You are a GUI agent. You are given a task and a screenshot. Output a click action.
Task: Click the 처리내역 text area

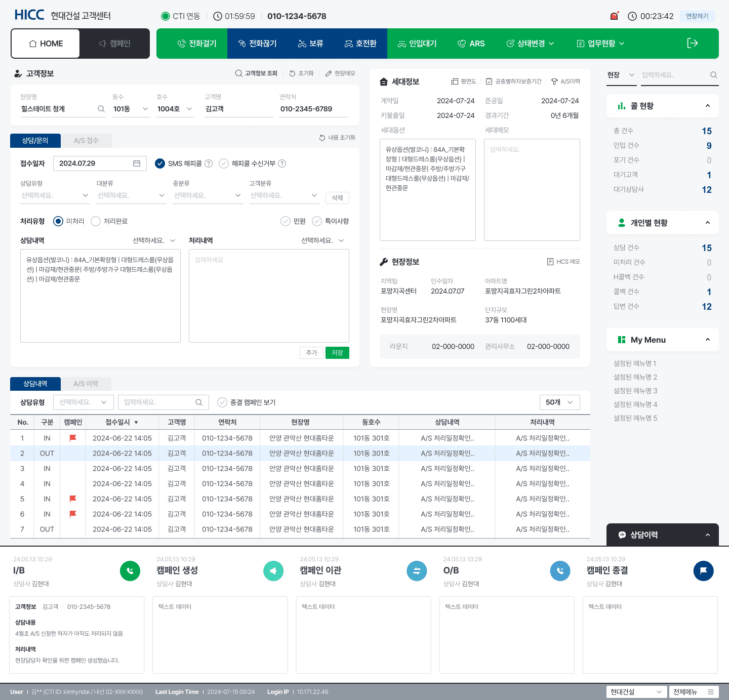(269, 296)
